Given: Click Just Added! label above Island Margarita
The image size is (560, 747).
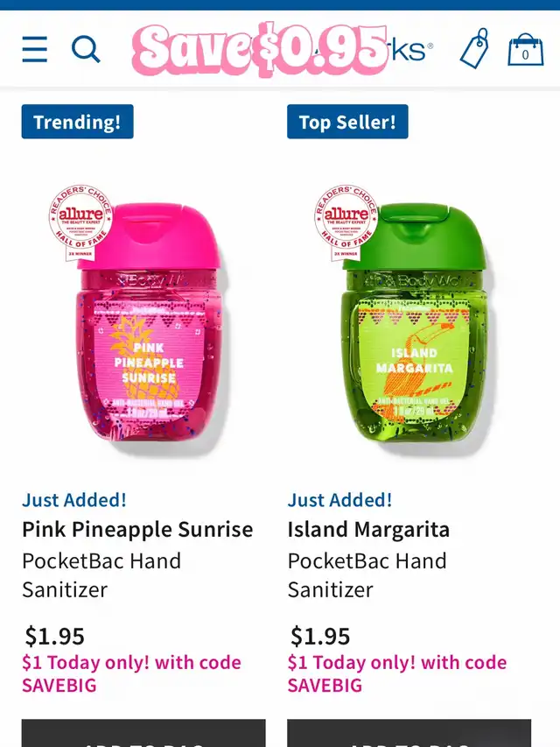Looking at the screenshot, I should coord(340,500).
